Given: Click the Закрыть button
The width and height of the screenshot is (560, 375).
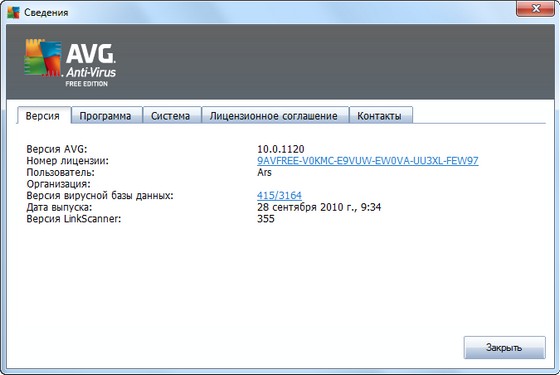Looking at the screenshot, I should click(504, 347).
